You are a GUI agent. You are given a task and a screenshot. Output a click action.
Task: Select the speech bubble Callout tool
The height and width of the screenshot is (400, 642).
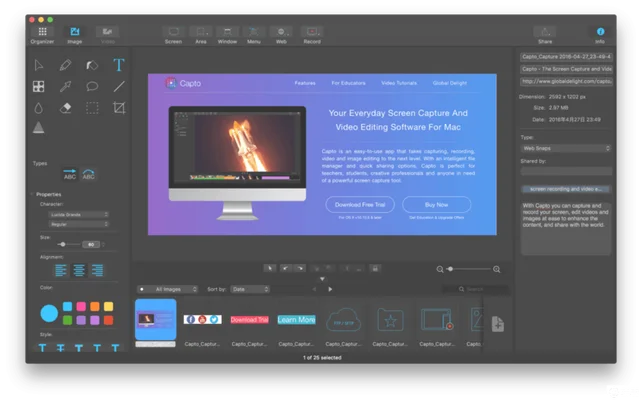[x=92, y=86]
